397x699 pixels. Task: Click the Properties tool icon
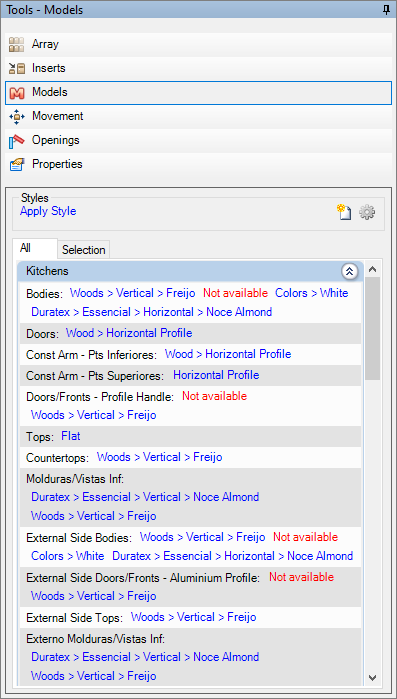(x=16, y=165)
